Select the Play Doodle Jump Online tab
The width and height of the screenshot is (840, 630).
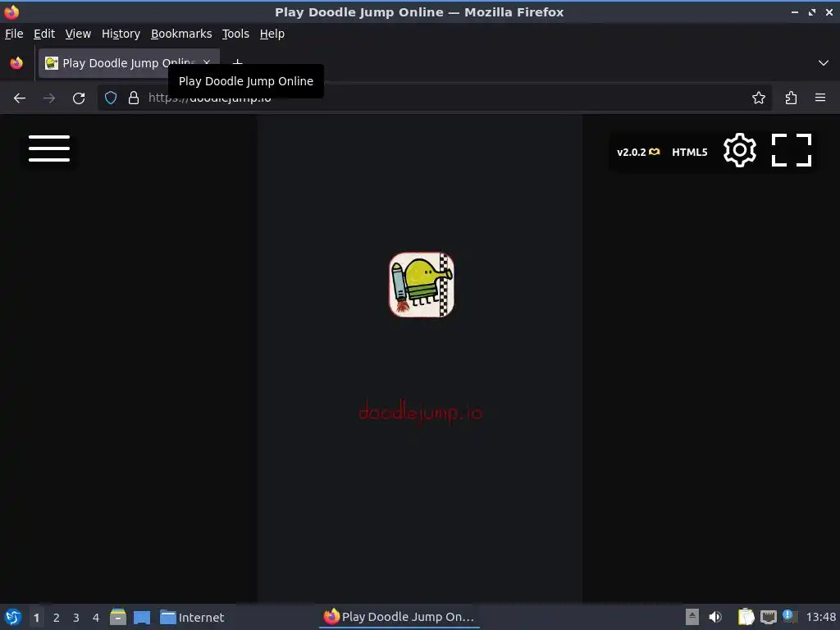[x=129, y=63]
